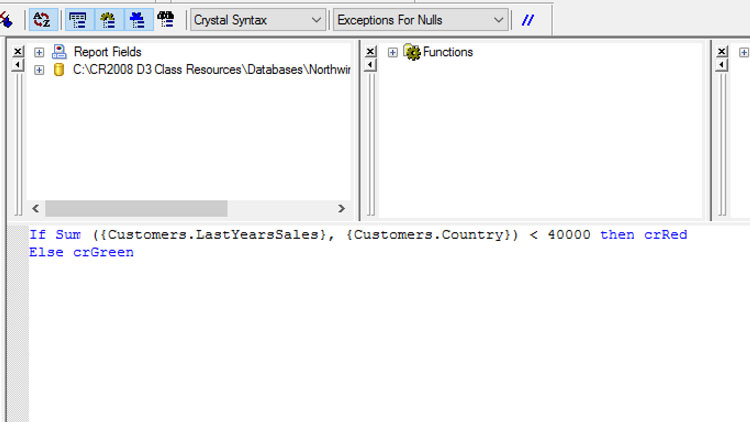Click 'Else' keyword in the formula
Screen dimensions: 750x422
point(46,253)
